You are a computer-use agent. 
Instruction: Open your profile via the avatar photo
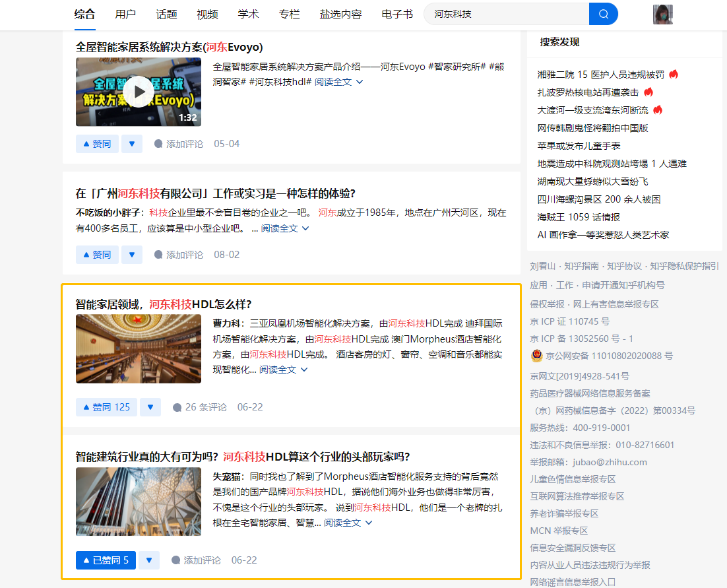[x=663, y=14]
